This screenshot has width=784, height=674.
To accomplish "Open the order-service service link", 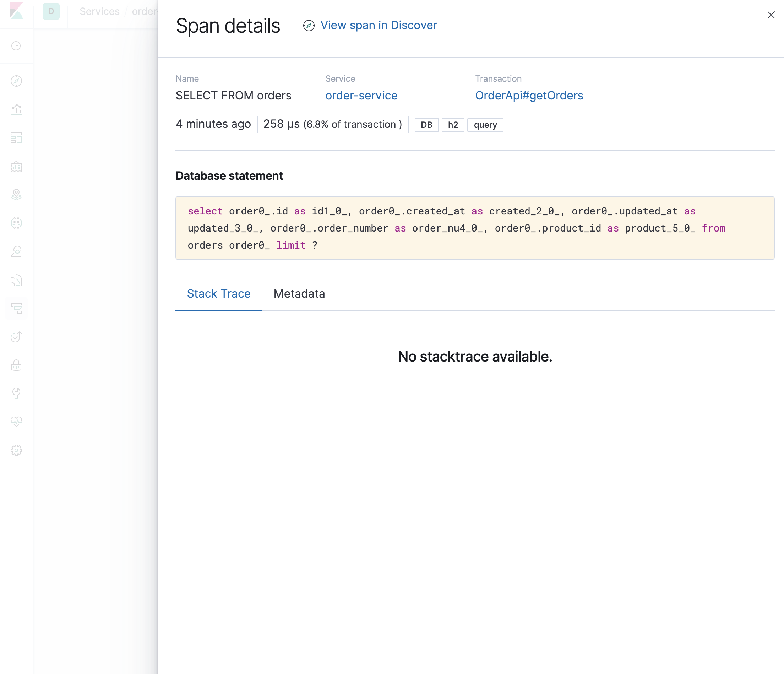I will pos(361,96).
